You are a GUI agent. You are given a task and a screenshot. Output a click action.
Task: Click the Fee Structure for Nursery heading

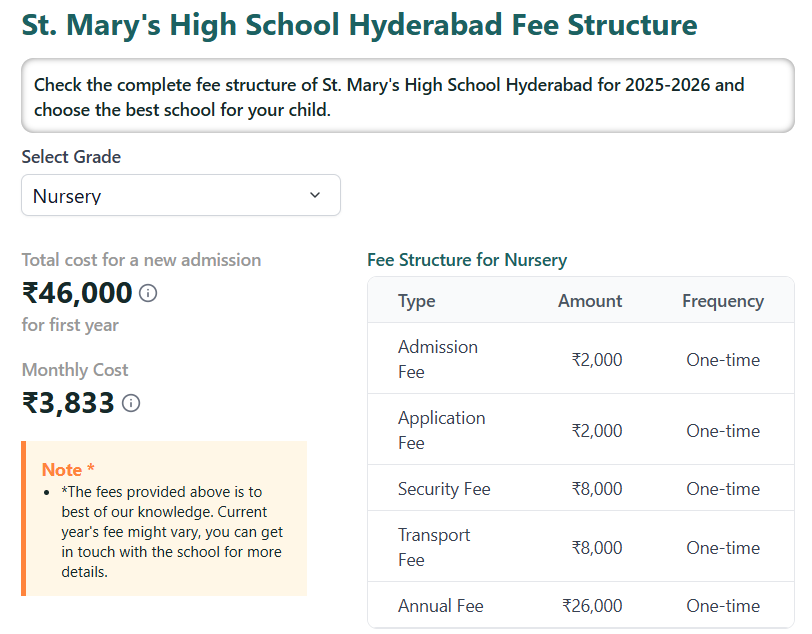click(x=467, y=260)
